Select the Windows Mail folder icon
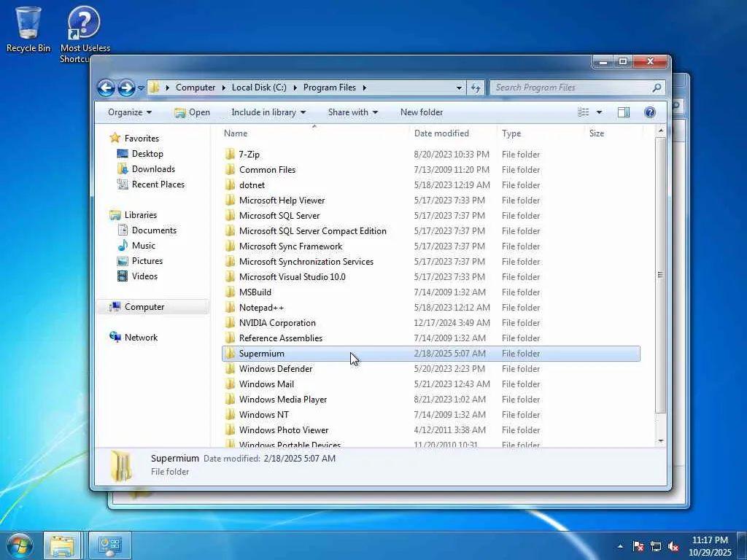The image size is (747, 560). (x=230, y=384)
